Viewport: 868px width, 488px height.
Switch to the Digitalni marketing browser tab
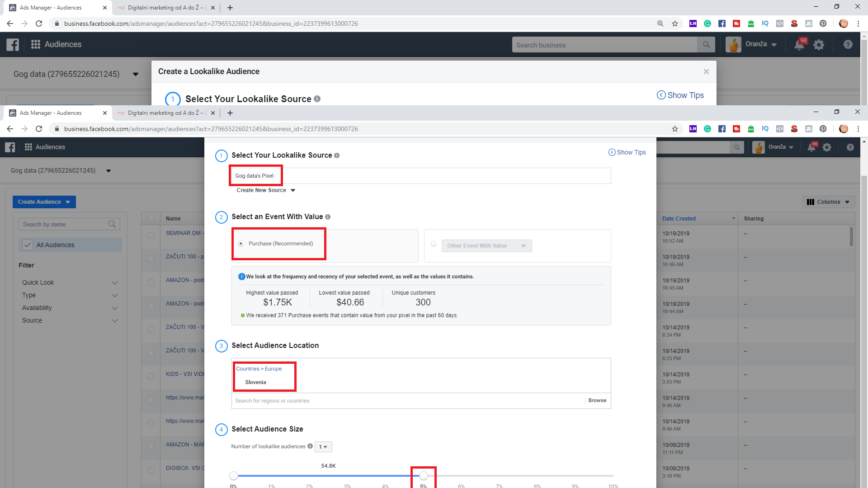165,113
